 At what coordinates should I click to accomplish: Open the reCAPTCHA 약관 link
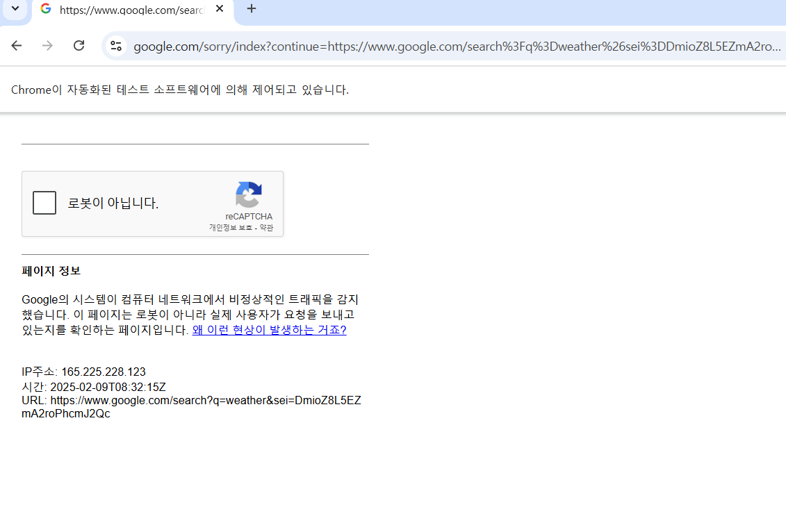[x=266, y=227]
